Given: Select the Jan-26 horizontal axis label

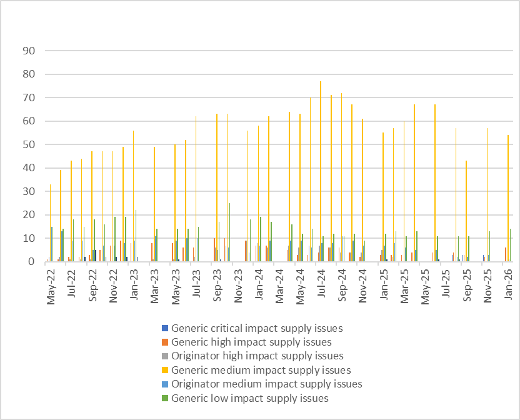Looking at the screenshot, I should [508, 282].
